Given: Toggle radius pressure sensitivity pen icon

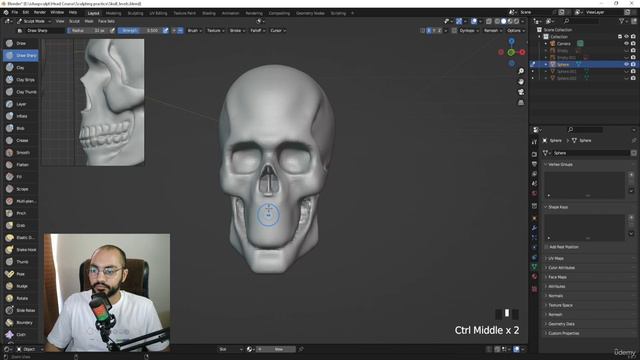Looking at the screenshot, I should (112, 31).
